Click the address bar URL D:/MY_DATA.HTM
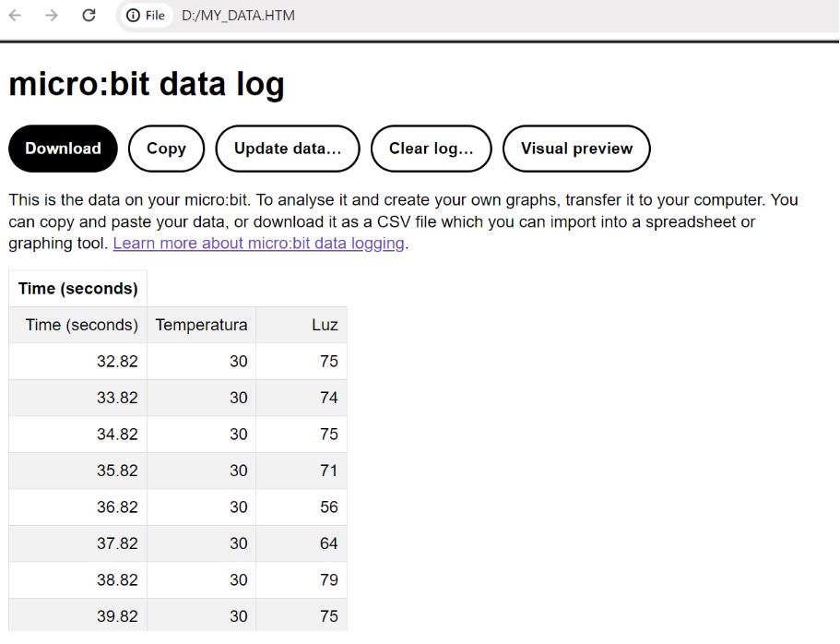This screenshot has width=840, height=644. click(238, 16)
